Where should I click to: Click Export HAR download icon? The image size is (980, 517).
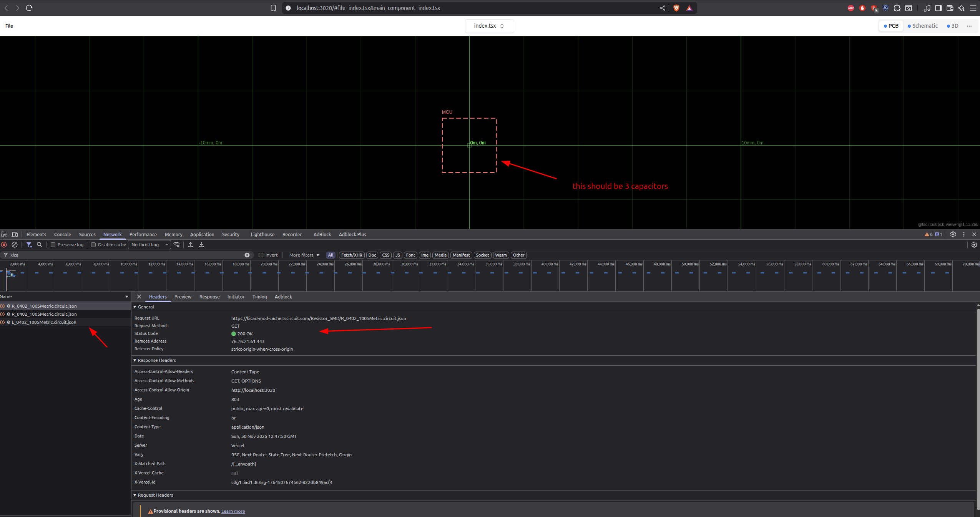point(201,245)
